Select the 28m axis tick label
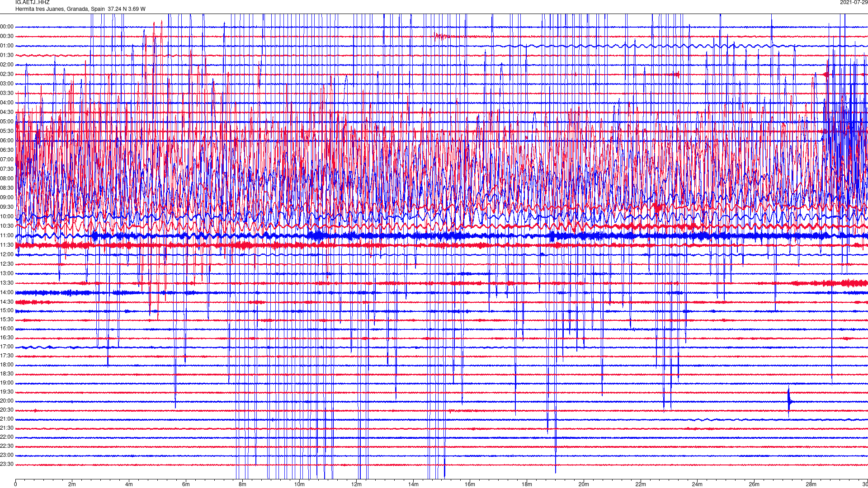The width and height of the screenshot is (868, 488). [x=811, y=484]
